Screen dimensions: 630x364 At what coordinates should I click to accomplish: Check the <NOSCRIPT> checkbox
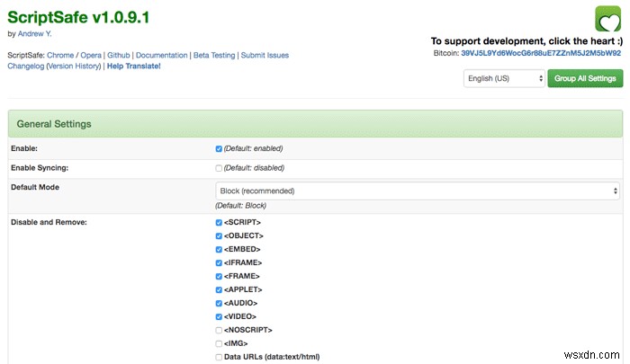pos(219,330)
